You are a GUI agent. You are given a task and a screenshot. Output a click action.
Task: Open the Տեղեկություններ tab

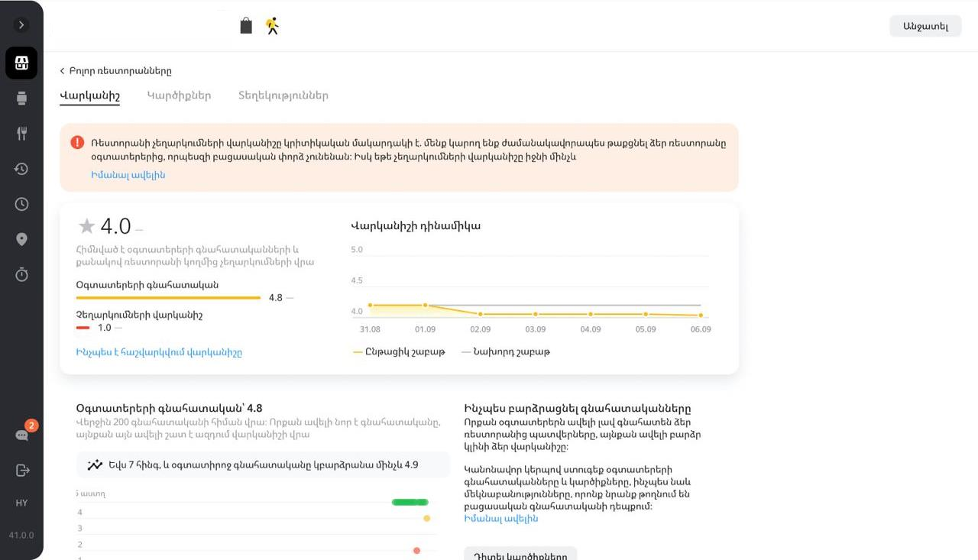point(283,95)
